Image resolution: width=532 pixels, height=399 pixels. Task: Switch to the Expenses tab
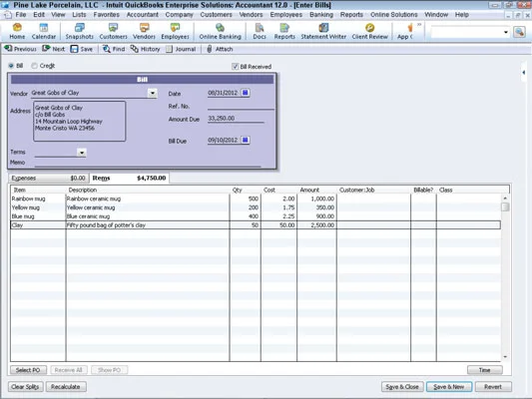pyautogui.click(x=48, y=178)
